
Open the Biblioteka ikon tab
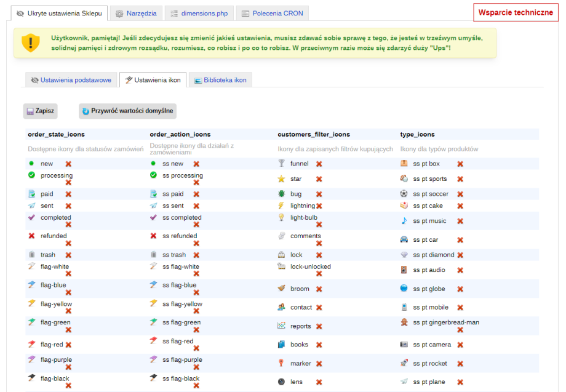[220, 80]
